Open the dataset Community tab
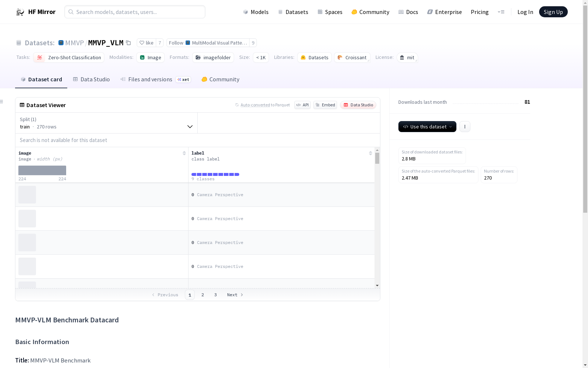The height and width of the screenshot is (368, 588). pyautogui.click(x=220, y=79)
